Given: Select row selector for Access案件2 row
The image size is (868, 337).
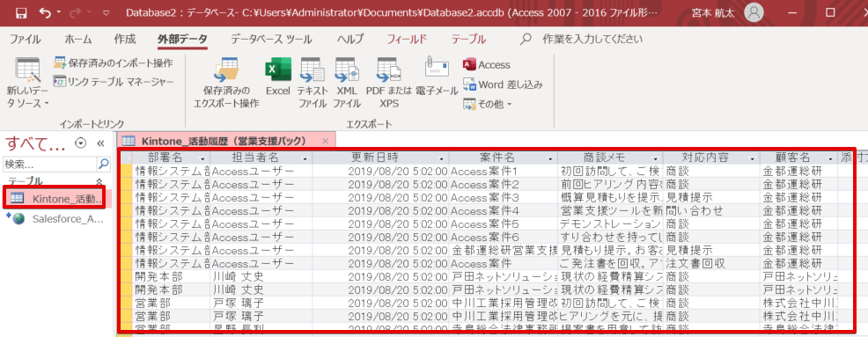Looking at the screenshot, I should [x=126, y=184].
